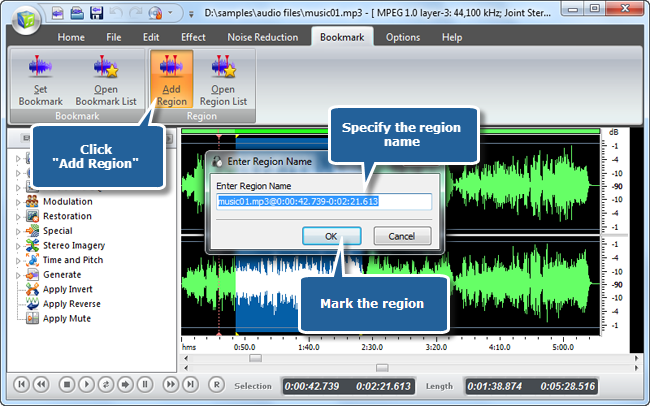
Task: Click the selection end time 0:02:21.613
Action: click(383, 387)
